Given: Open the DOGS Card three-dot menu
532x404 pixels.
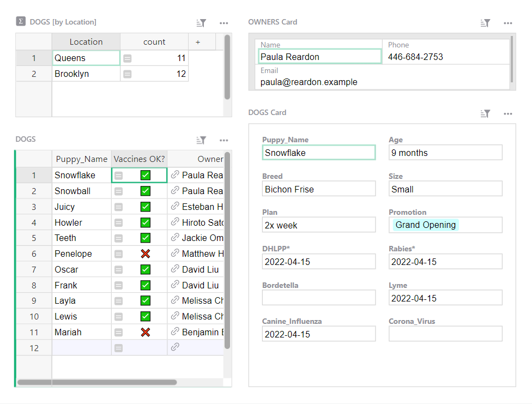Looking at the screenshot, I should click(508, 113).
